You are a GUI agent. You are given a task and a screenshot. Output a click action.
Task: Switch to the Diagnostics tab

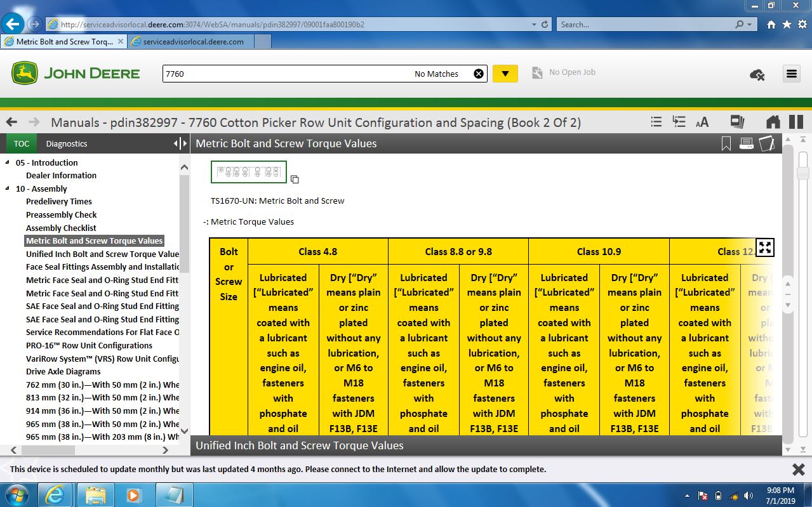(x=67, y=144)
